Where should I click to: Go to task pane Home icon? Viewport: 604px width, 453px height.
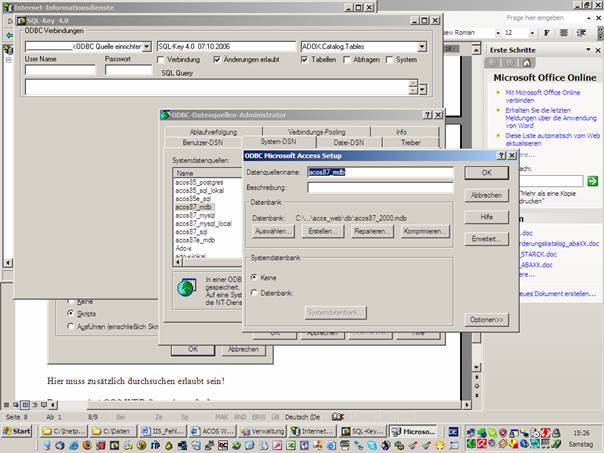527,63
